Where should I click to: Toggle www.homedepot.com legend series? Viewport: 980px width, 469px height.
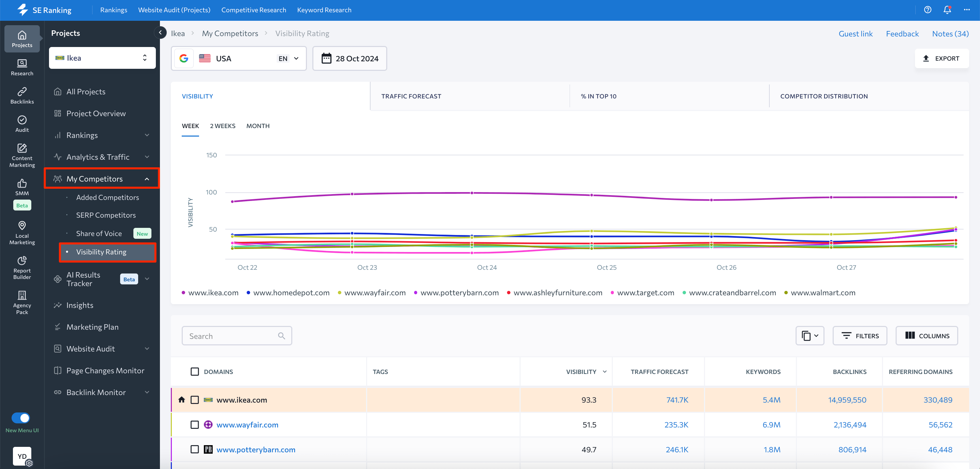[x=288, y=292]
